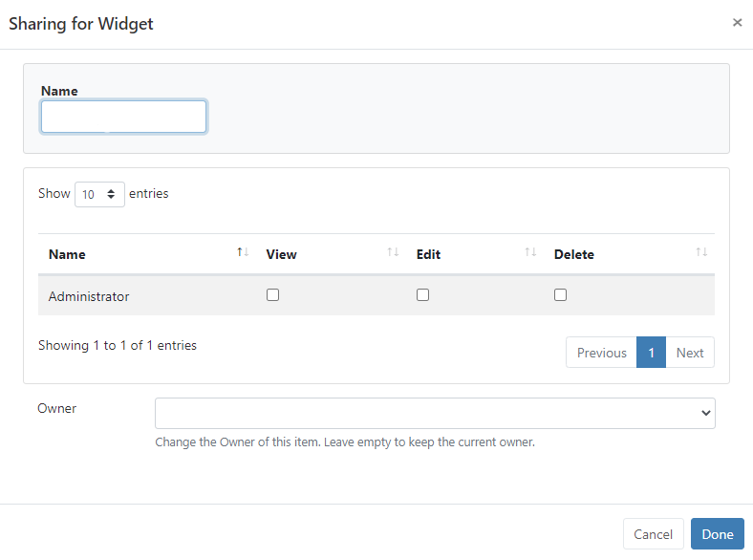Click the Edit column sort arrows

530,252
